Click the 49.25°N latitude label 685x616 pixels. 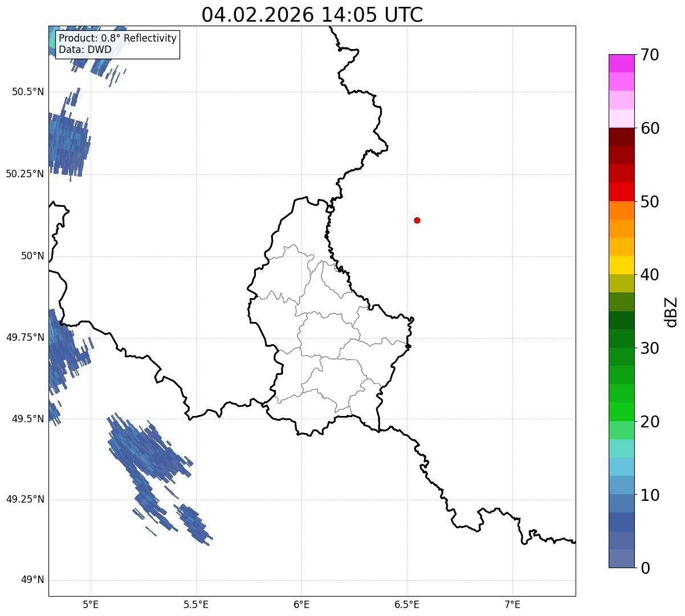click(25, 500)
